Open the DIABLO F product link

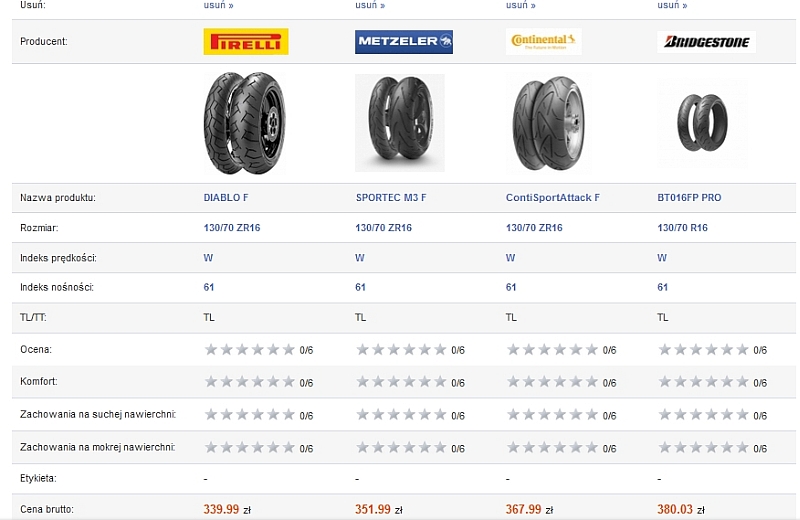224,198
